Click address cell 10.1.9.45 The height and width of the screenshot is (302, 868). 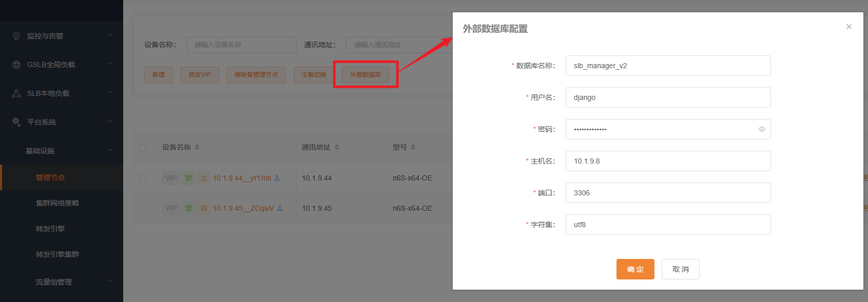pos(317,208)
